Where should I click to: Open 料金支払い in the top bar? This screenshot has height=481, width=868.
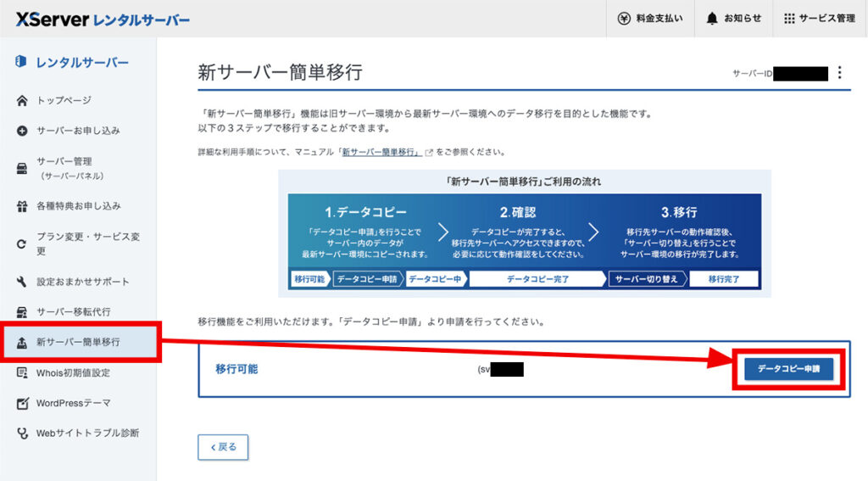pos(650,19)
